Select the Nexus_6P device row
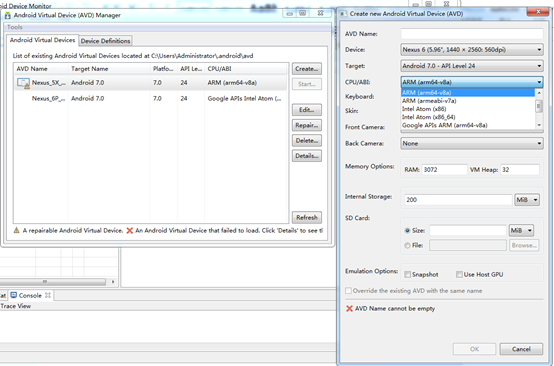The width and height of the screenshot is (554, 366). click(151, 99)
